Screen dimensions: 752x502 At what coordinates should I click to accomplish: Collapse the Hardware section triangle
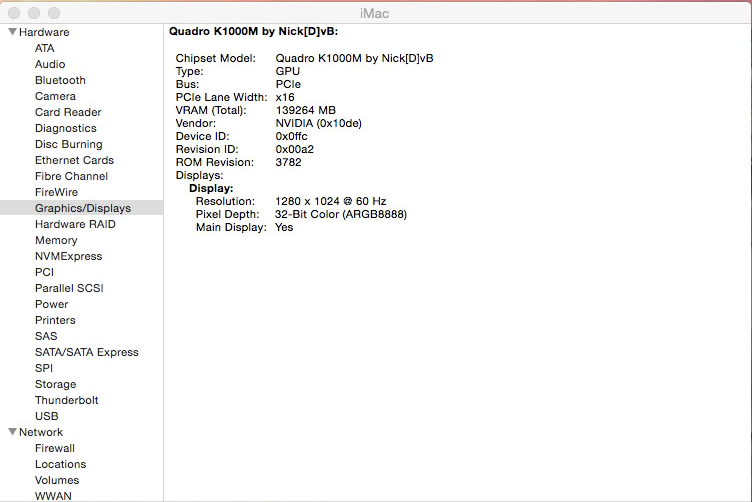point(12,32)
